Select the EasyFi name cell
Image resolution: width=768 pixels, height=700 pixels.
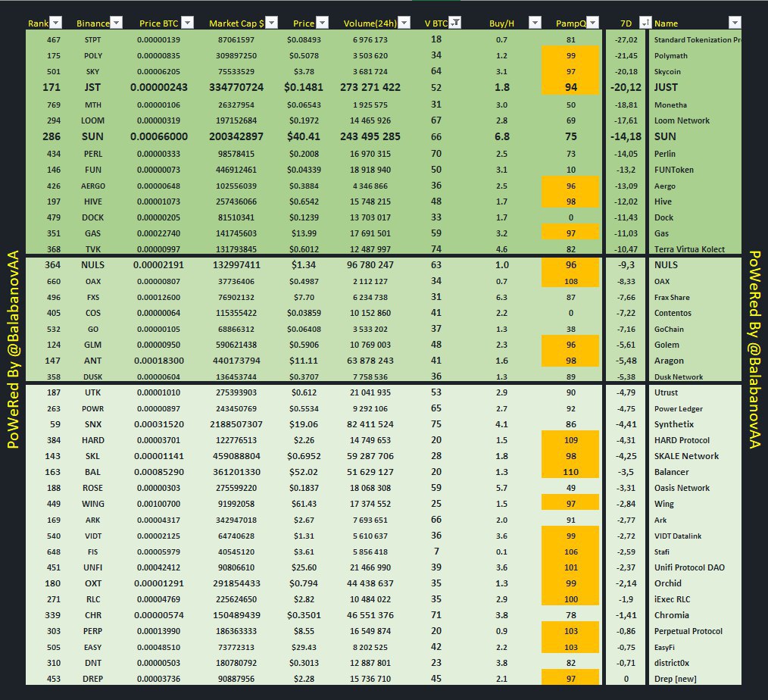(x=664, y=647)
